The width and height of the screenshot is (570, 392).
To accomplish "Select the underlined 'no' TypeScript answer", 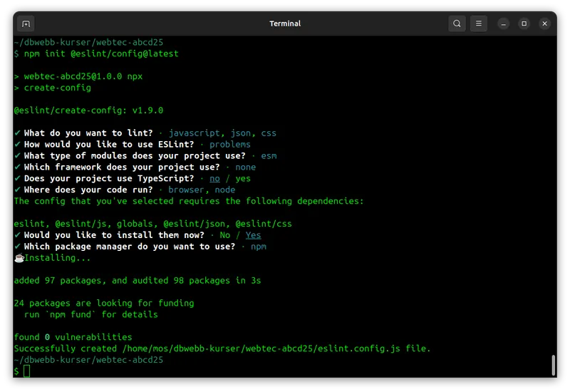I will click(x=214, y=179).
